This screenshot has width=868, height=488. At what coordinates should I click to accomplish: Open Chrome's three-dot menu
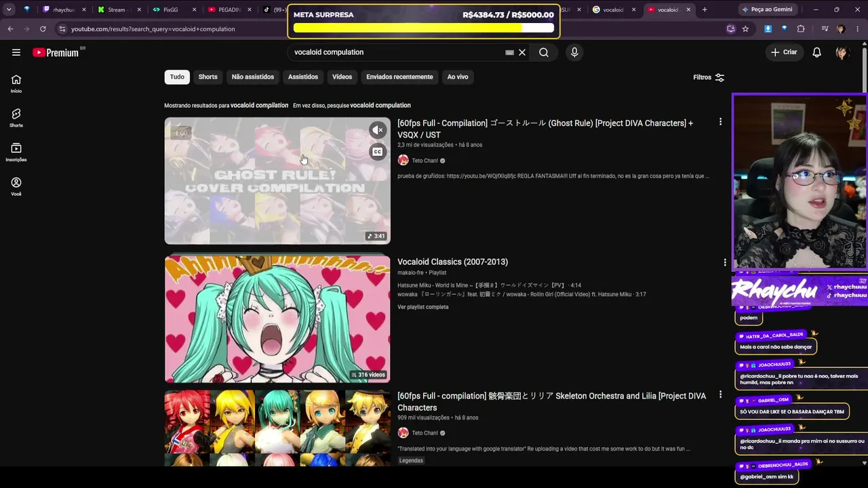click(x=859, y=29)
